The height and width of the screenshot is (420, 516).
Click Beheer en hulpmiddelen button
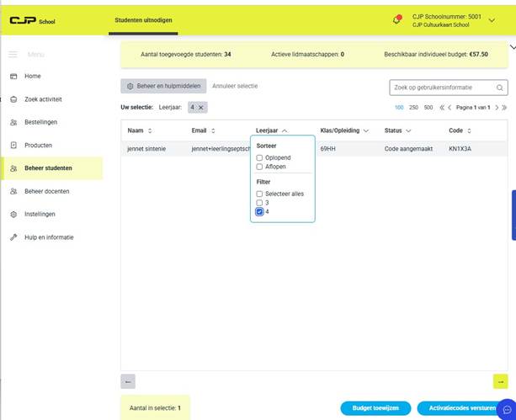(x=163, y=86)
